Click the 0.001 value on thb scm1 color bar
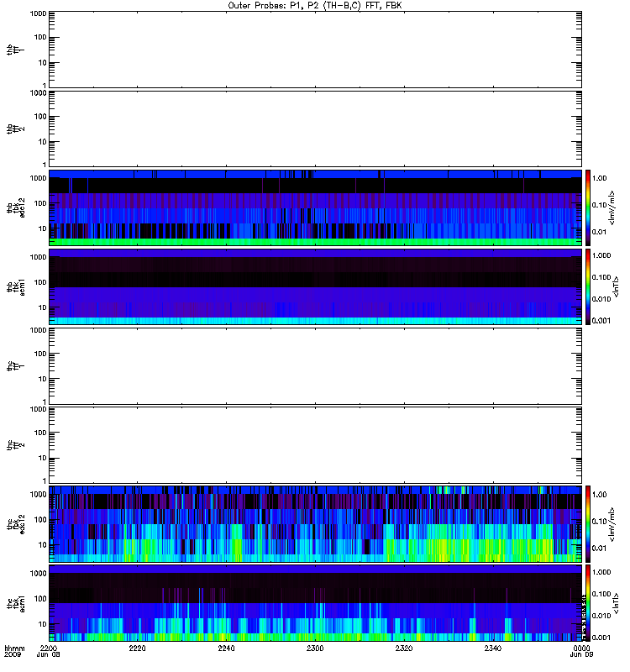This screenshot has height=672, width=630. (x=601, y=321)
